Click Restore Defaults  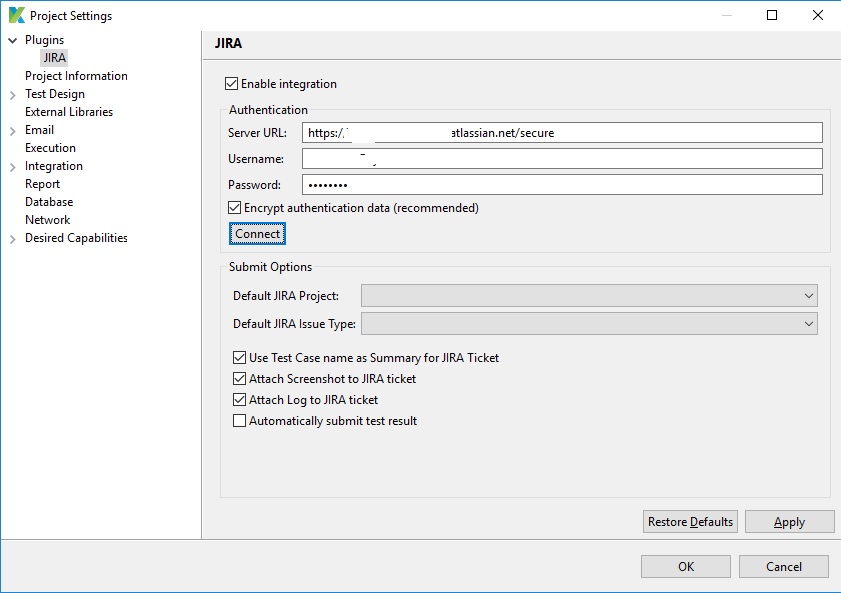tap(690, 521)
